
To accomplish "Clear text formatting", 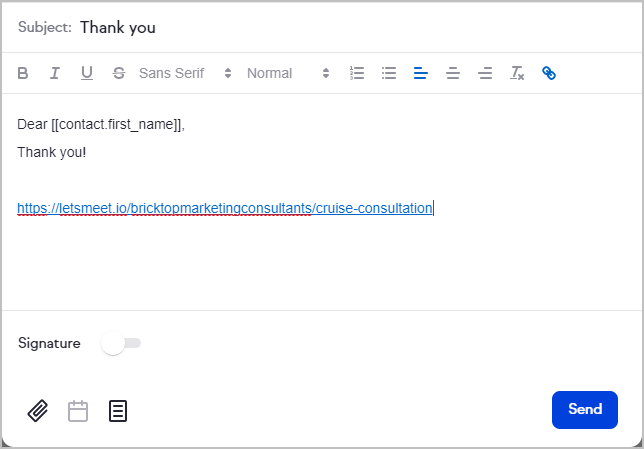I will [517, 73].
